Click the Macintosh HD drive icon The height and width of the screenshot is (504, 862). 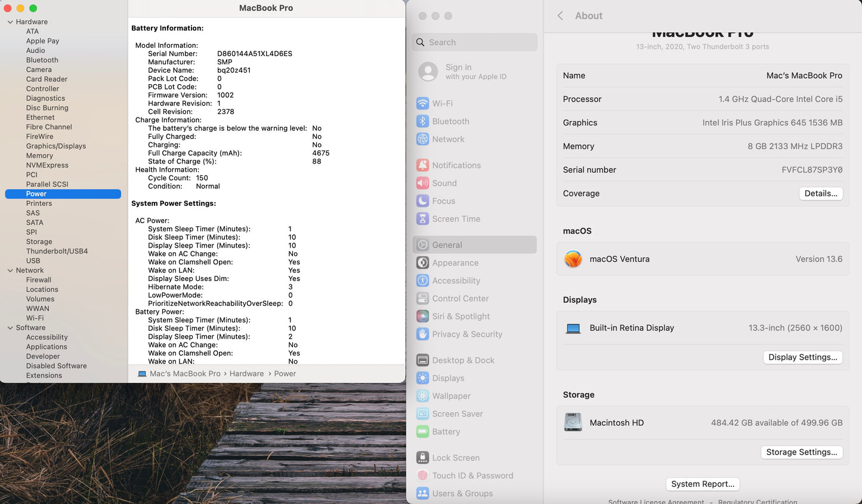573,422
